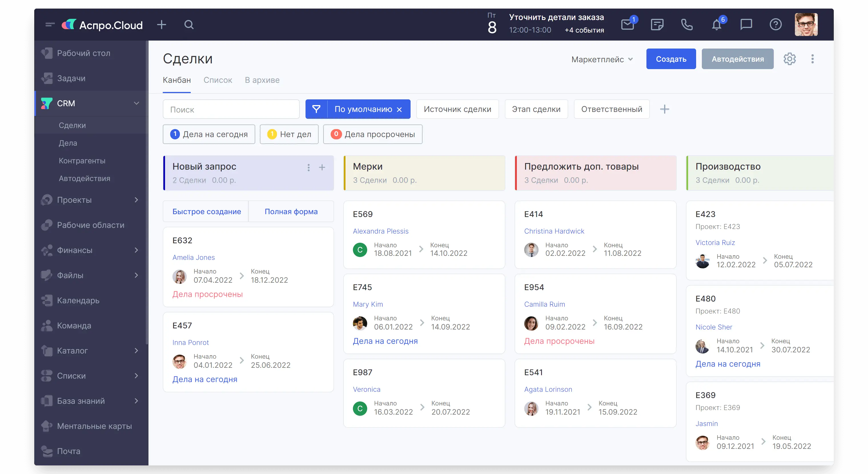Click the search magnifier icon in header
The height and width of the screenshot is (474, 868).
click(189, 25)
